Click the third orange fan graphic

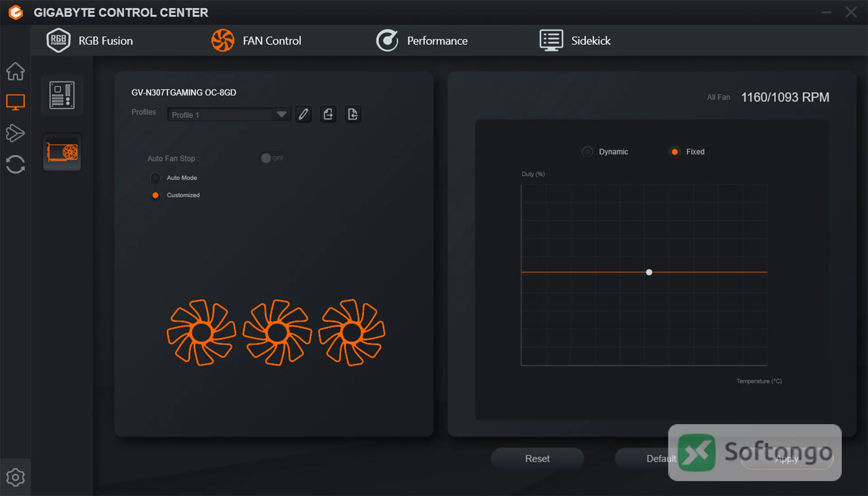[352, 333]
